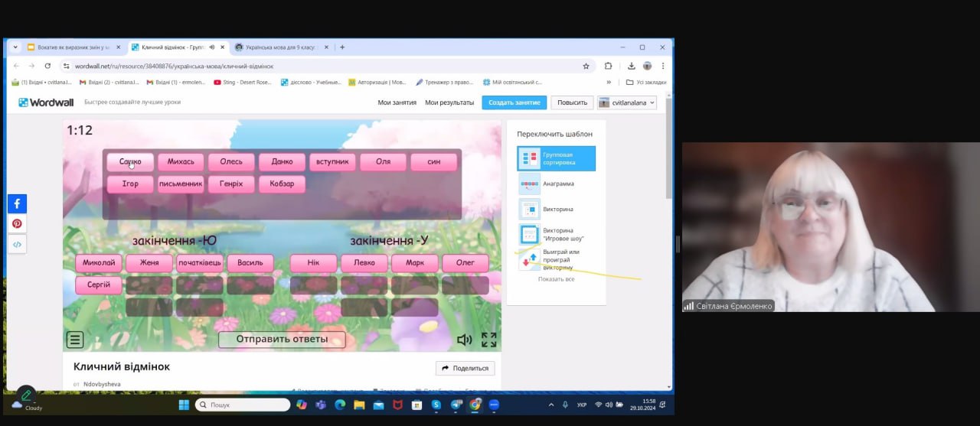Click Создать занятие button
The width and height of the screenshot is (980, 426).
tap(514, 102)
